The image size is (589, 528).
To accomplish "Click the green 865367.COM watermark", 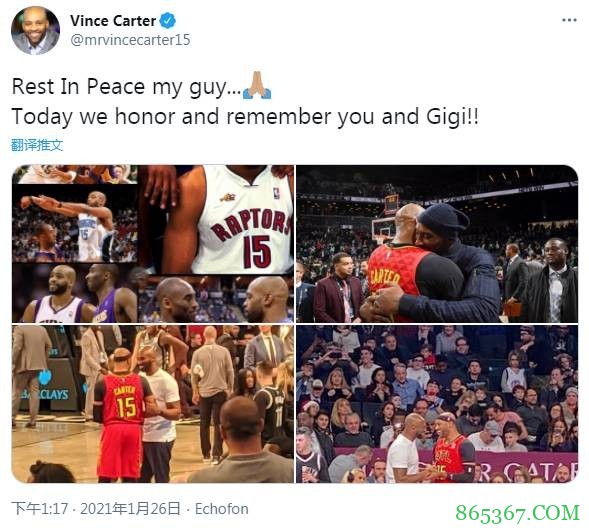I will point(518,513).
